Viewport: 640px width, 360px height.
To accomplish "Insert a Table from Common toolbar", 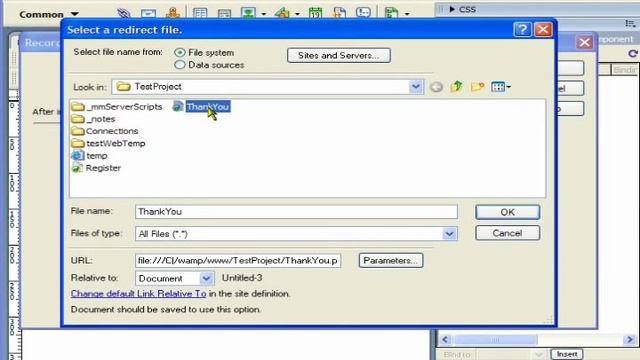I will tap(200, 13).
